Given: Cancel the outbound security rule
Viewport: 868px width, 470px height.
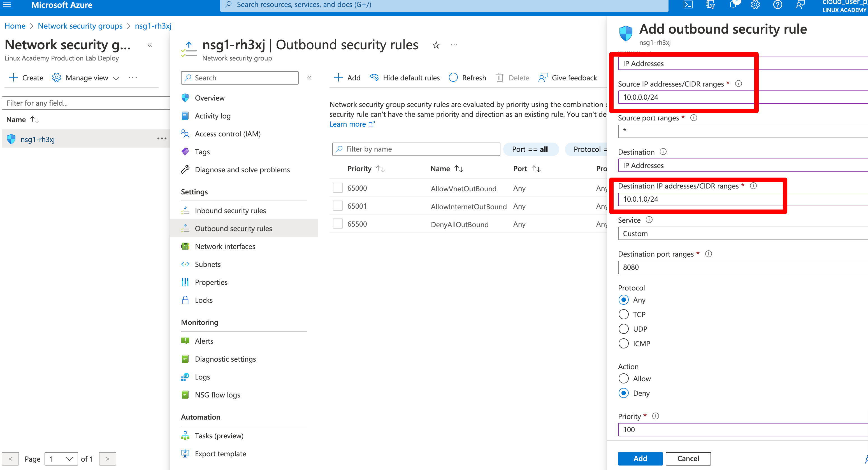Looking at the screenshot, I should coord(688,458).
